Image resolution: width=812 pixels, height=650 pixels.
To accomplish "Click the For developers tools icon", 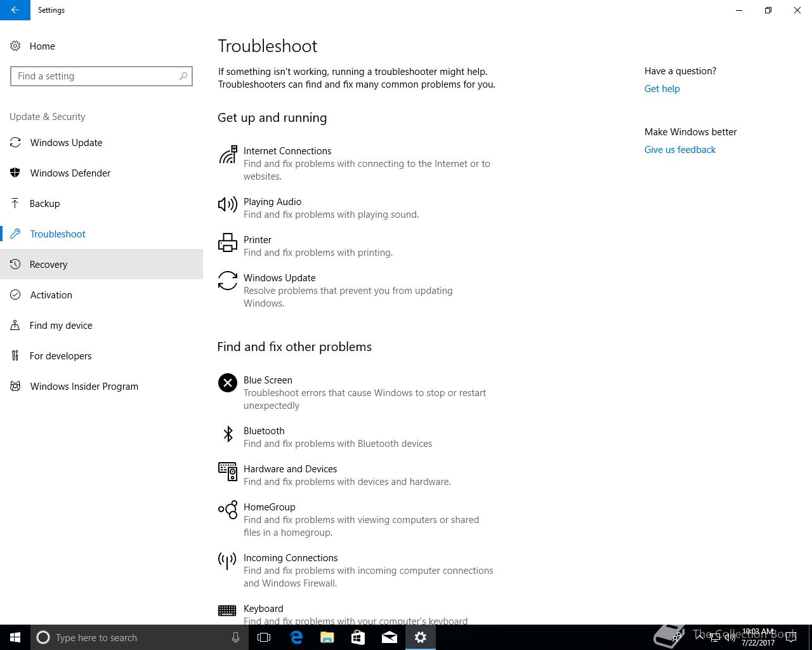I will [x=15, y=355].
